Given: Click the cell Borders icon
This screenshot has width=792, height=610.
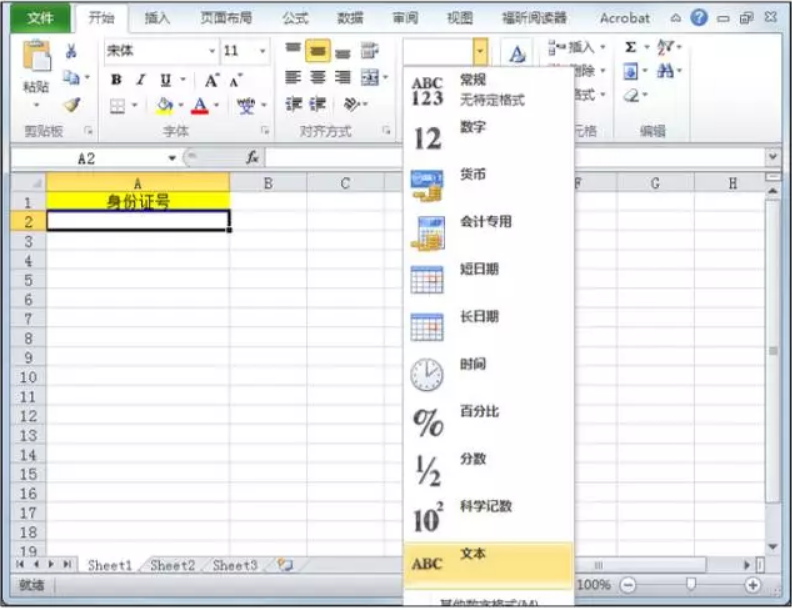Looking at the screenshot, I should [x=117, y=106].
